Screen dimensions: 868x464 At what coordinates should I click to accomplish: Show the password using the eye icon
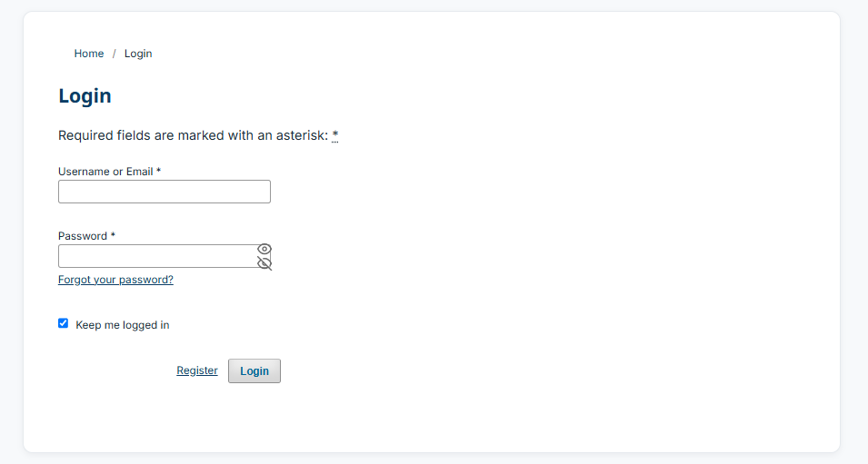(264, 249)
